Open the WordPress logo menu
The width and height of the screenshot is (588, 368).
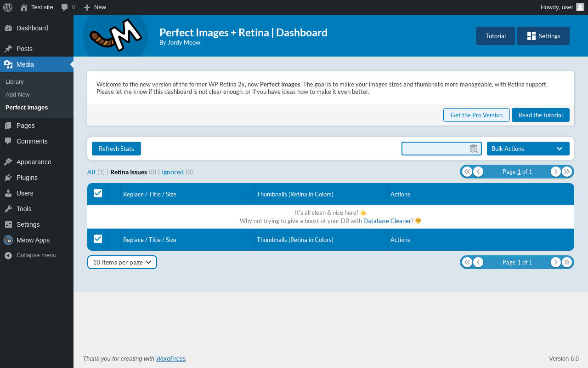click(x=8, y=7)
